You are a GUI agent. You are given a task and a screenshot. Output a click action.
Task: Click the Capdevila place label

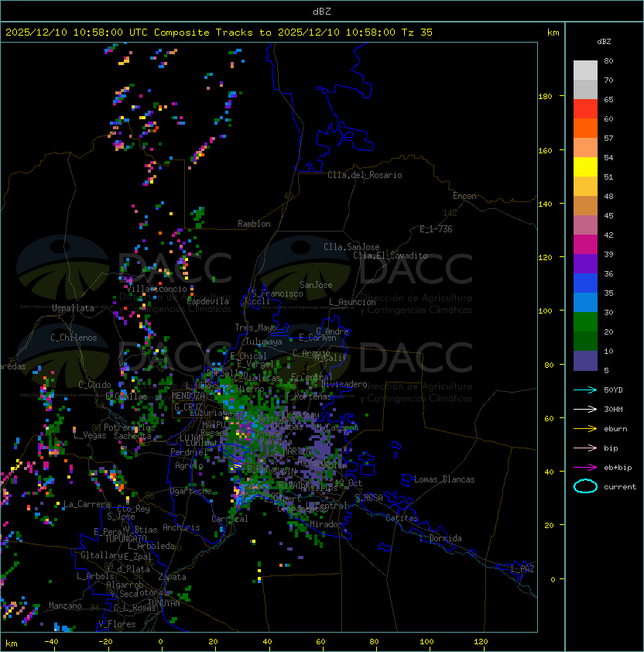point(208,301)
